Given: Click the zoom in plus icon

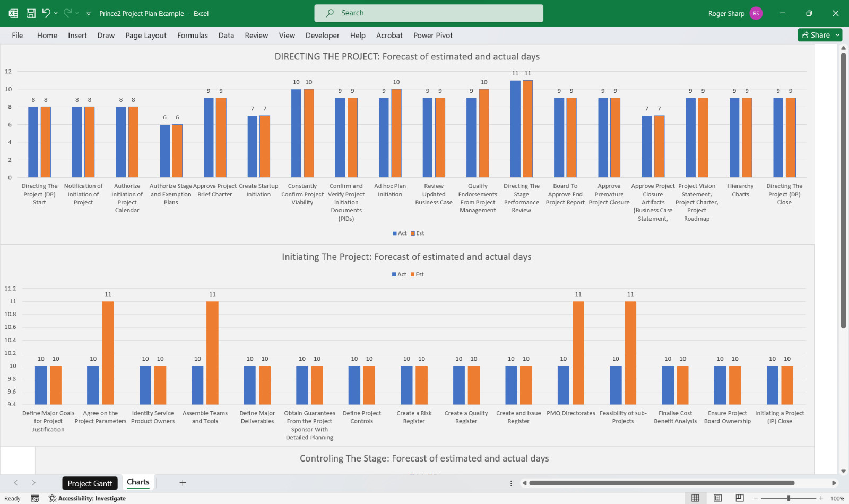Looking at the screenshot, I should [x=821, y=498].
